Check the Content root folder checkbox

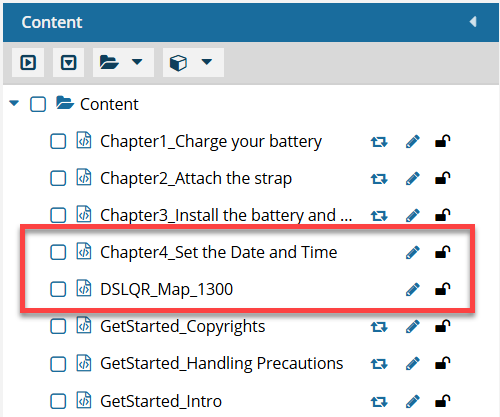point(38,104)
